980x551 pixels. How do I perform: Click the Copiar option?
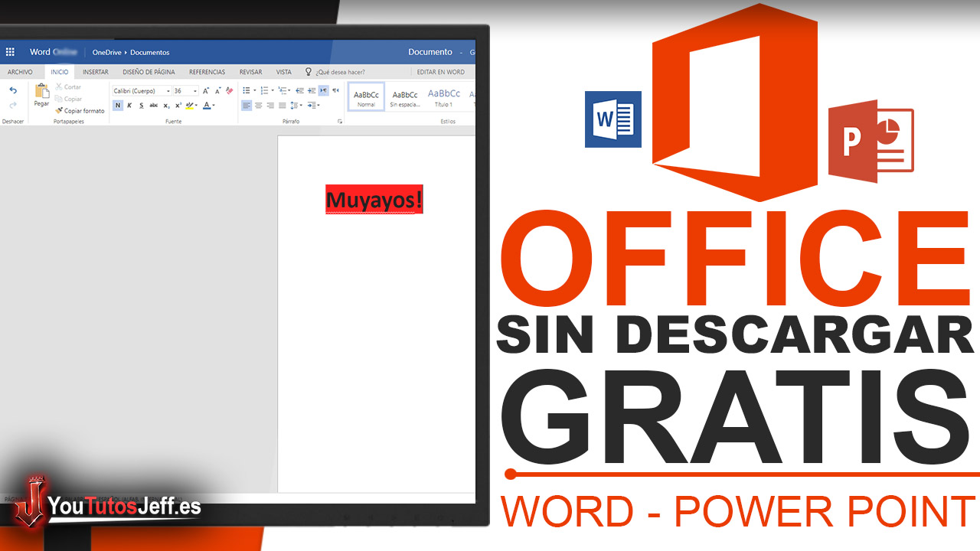pos(68,99)
